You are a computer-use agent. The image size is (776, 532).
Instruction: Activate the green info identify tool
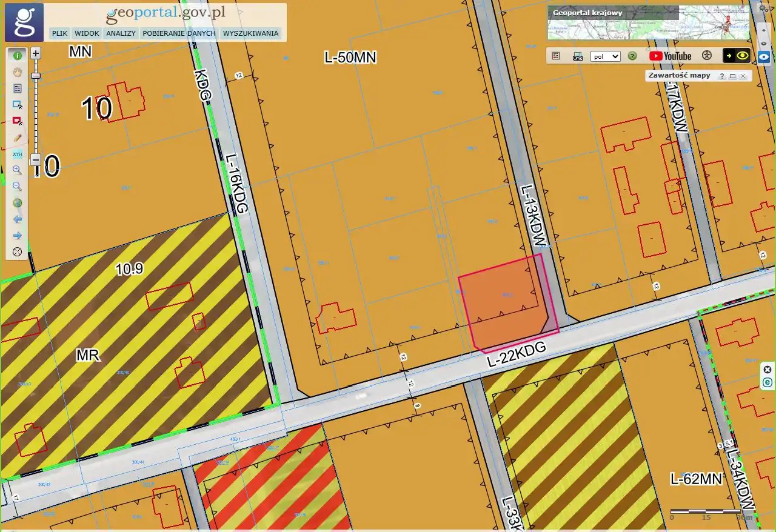pos(17,56)
